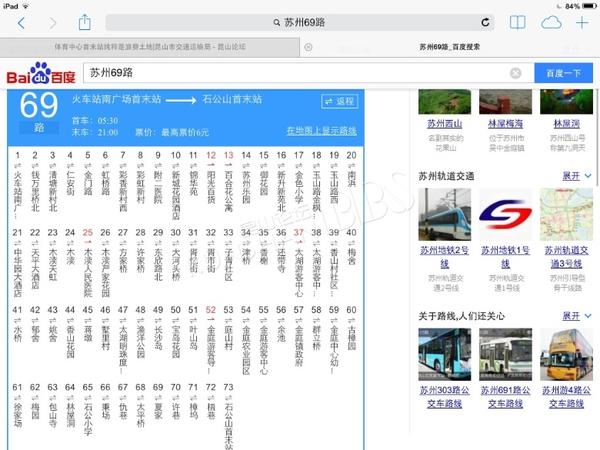The height and width of the screenshot is (450, 600).
Task: Reload the page with the refresh icon
Action: click(485, 22)
